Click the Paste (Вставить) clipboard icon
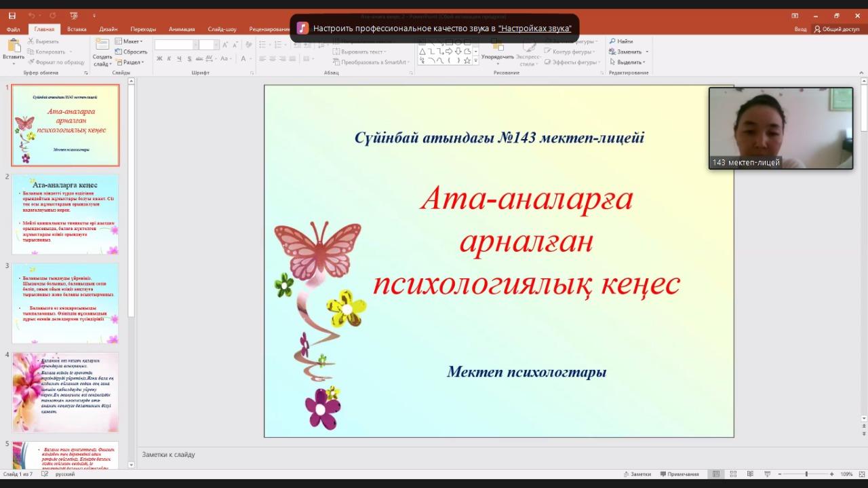This screenshot has height=488, width=868. coord(13,45)
